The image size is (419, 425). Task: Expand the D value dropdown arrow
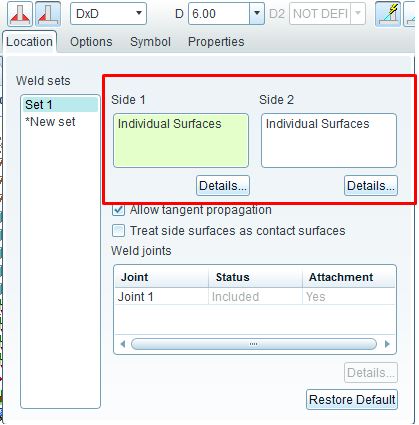tap(257, 14)
